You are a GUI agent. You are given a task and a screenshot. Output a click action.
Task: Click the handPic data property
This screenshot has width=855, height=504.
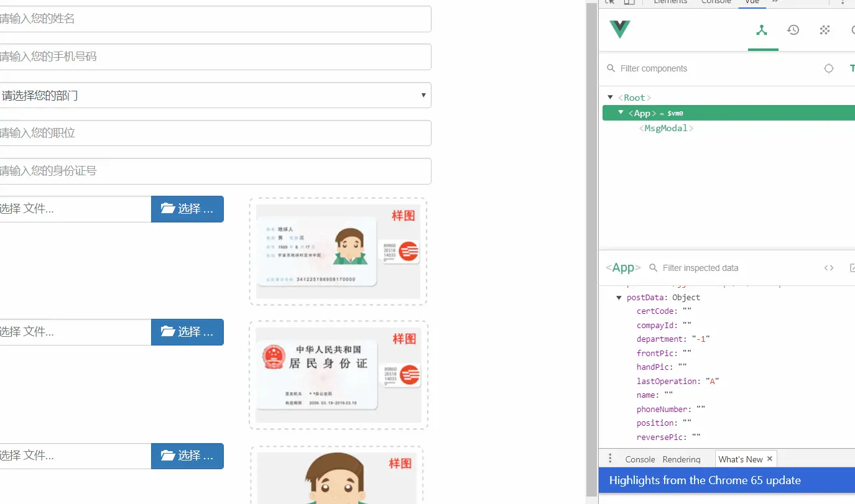point(662,367)
